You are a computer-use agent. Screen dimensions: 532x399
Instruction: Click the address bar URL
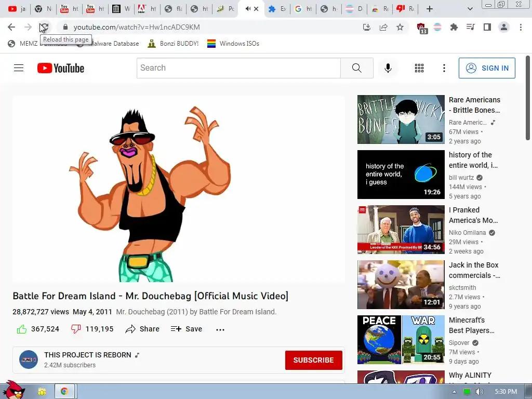click(x=137, y=27)
